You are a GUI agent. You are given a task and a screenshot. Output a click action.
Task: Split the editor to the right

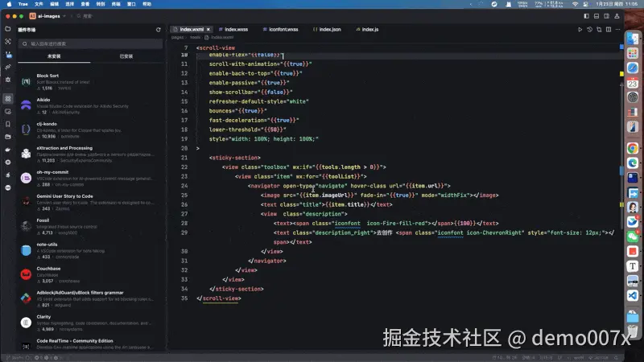tap(609, 30)
